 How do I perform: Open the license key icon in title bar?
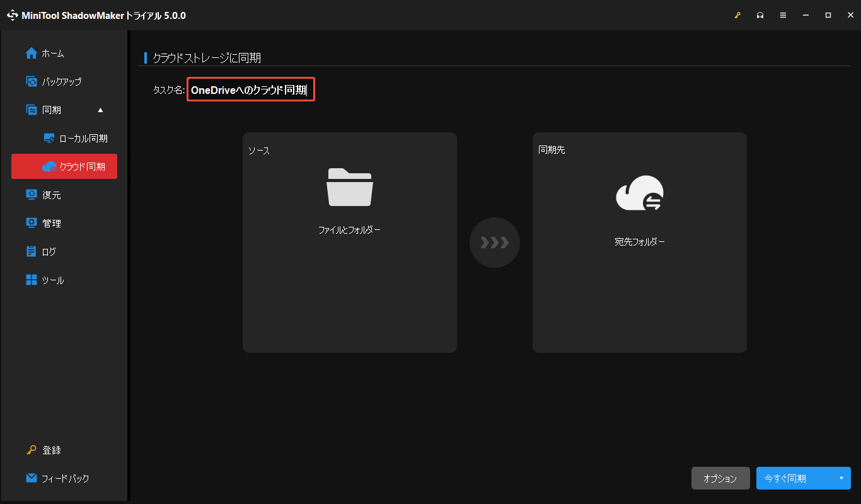point(737,15)
